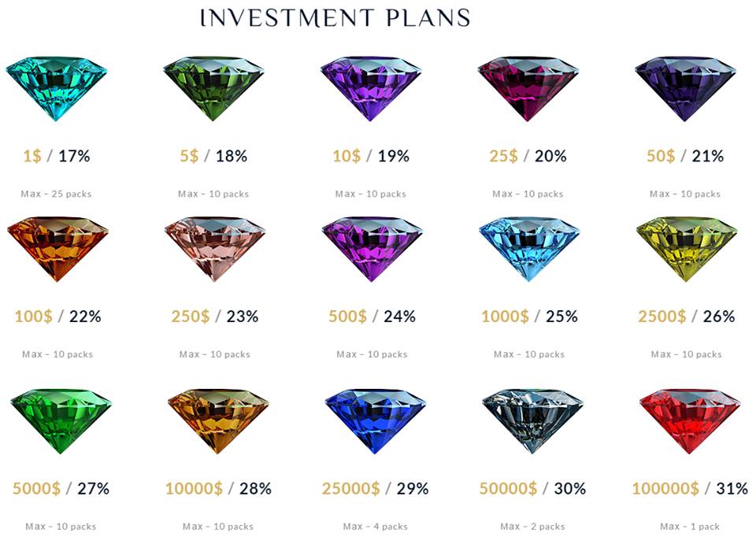The image size is (756, 544).
Task: Choose the purple diamond 10$ plan
Action: (371, 89)
